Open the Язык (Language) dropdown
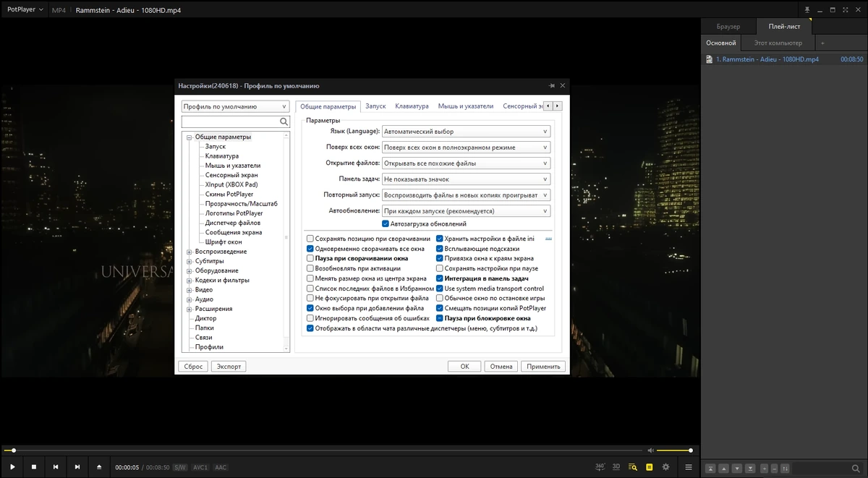Screen dimensions: 868x478 (466, 132)
